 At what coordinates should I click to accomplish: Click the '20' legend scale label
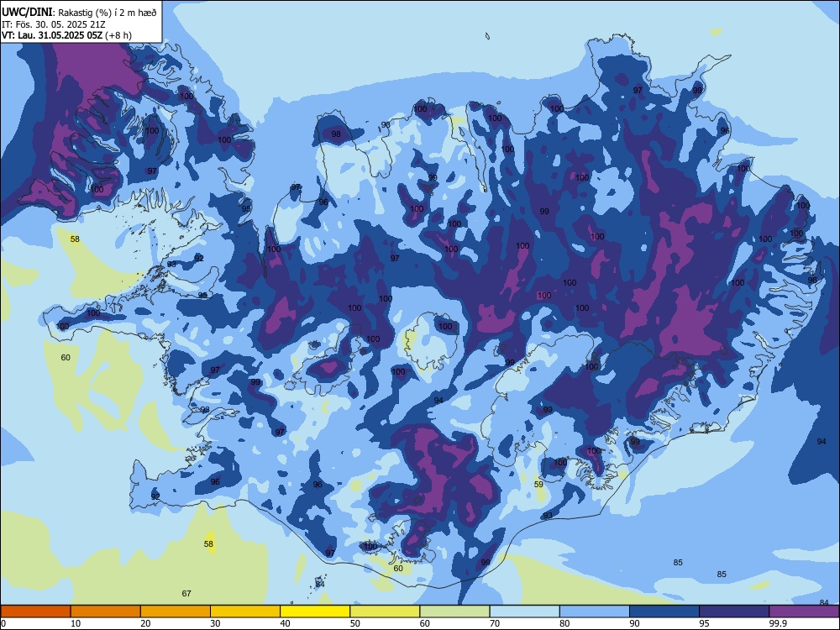pos(145,623)
